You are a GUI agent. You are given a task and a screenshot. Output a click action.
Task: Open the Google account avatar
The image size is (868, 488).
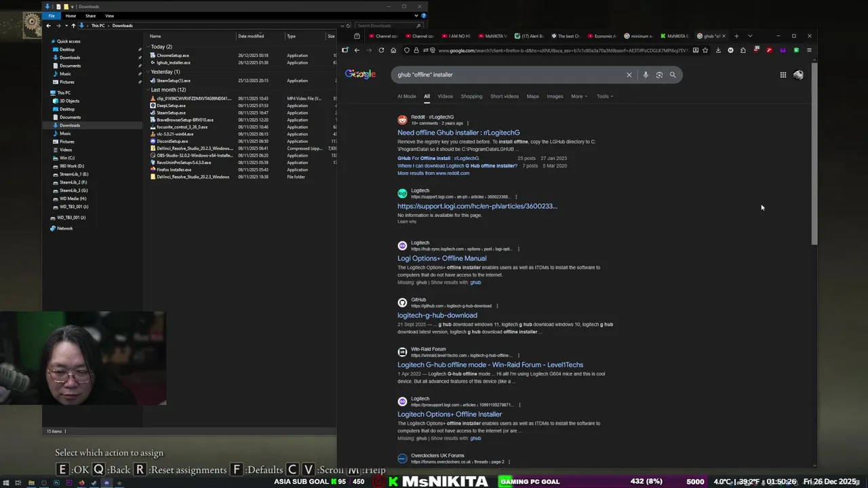click(798, 75)
